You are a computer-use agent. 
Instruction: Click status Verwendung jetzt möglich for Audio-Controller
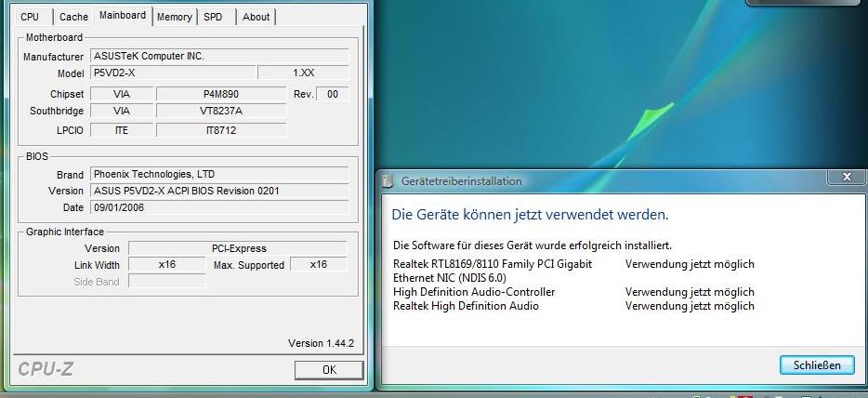[x=690, y=292]
